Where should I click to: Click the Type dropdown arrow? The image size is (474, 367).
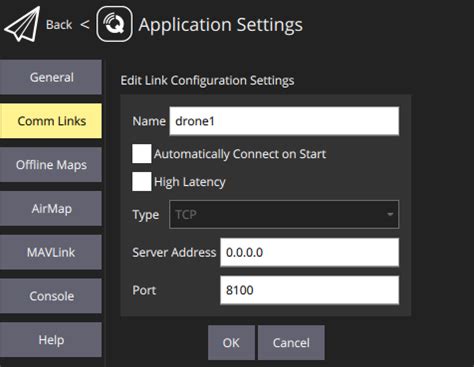click(x=390, y=214)
